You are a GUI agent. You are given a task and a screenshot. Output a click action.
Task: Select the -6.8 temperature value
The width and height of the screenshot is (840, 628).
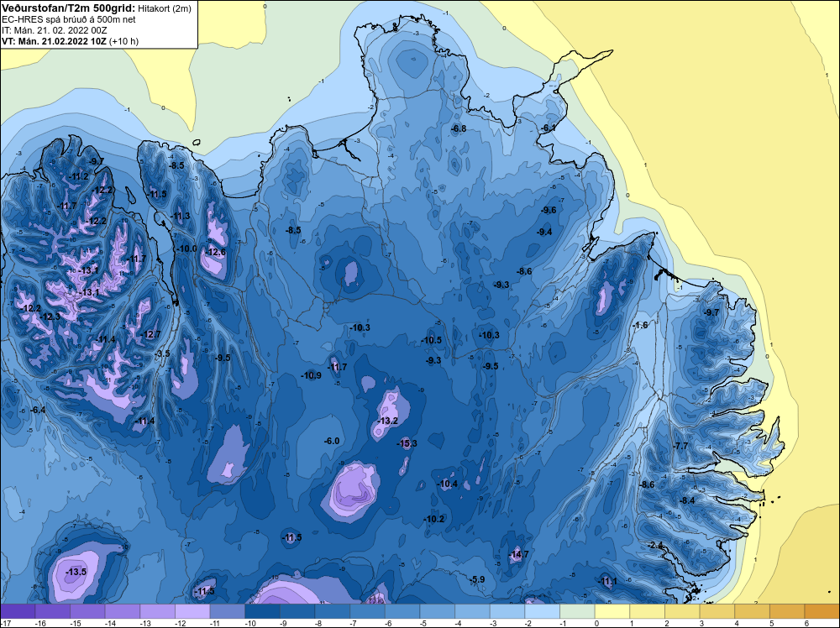point(459,128)
